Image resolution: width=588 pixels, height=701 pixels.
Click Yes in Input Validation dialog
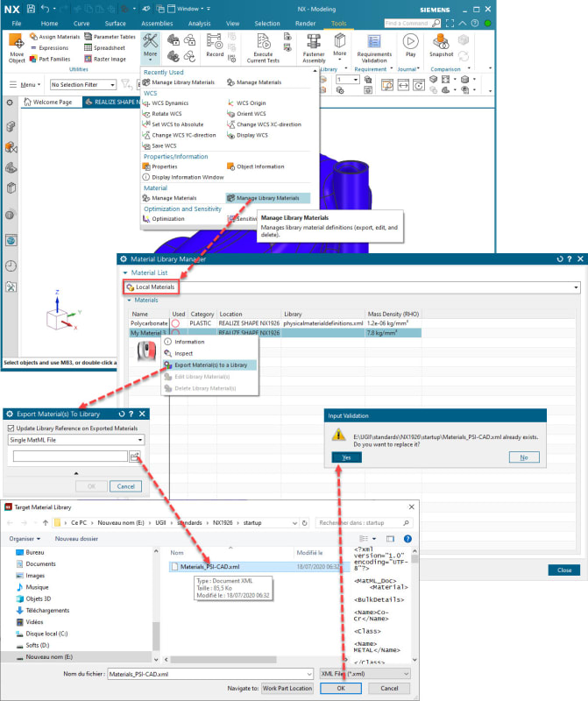[x=346, y=457]
